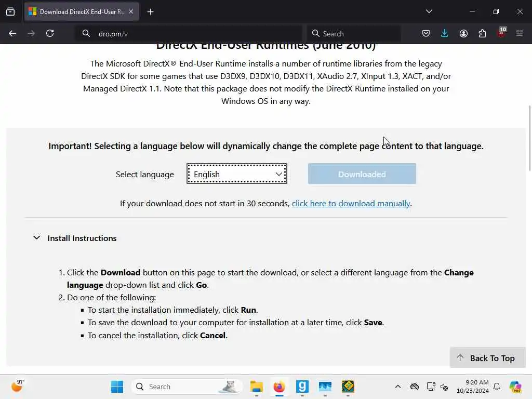
Task: Open the Firefox hamburger menu
Action: pyautogui.click(x=520, y=33)
